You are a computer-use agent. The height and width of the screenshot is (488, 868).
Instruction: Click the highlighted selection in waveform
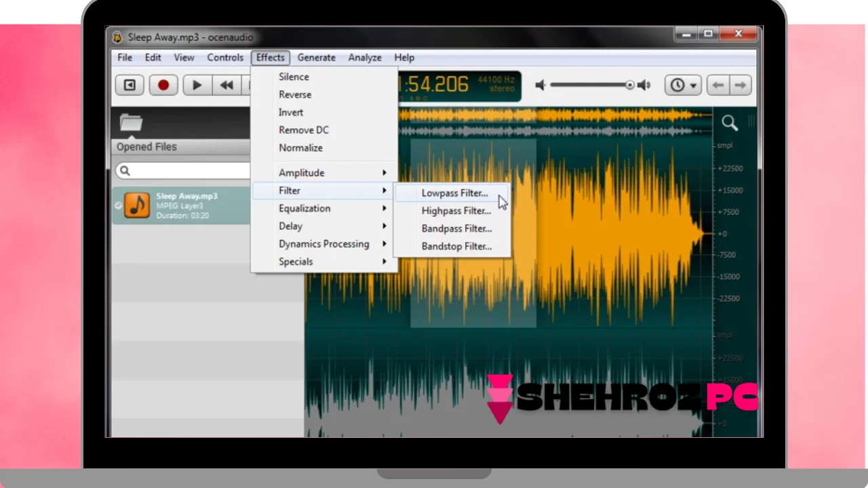click(x=473, y=234)
